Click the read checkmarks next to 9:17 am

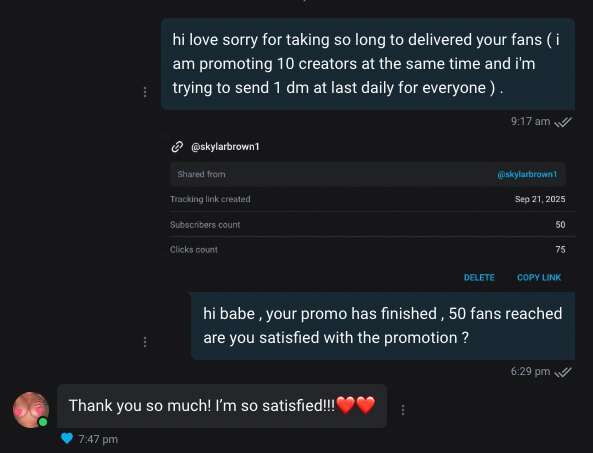coord(563,122)
